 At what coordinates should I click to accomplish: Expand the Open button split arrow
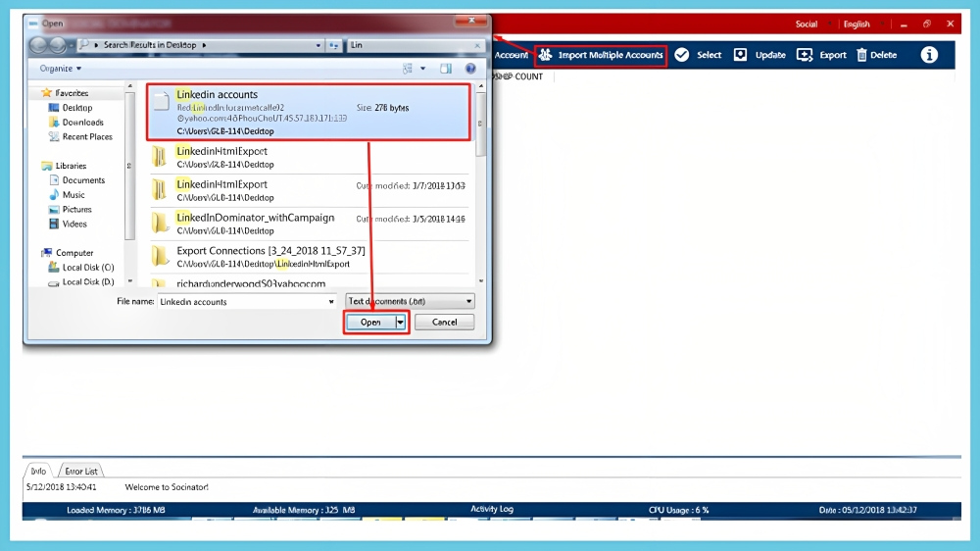[x=401, y=323]
